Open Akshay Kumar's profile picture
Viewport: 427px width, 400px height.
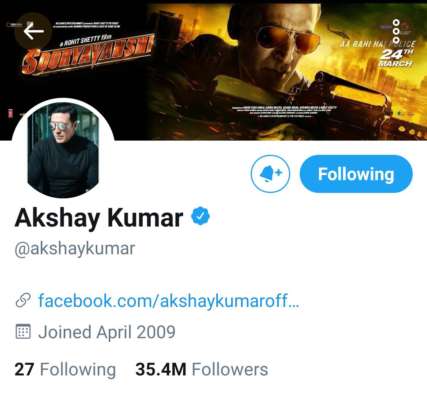tap(63, 149)
